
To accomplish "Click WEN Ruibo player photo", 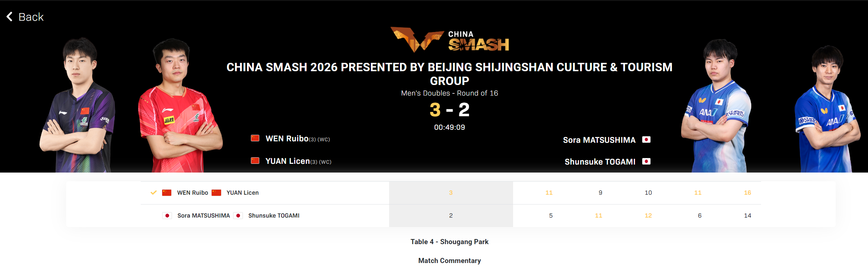I will pyautogui.click(x=77, y=105).
